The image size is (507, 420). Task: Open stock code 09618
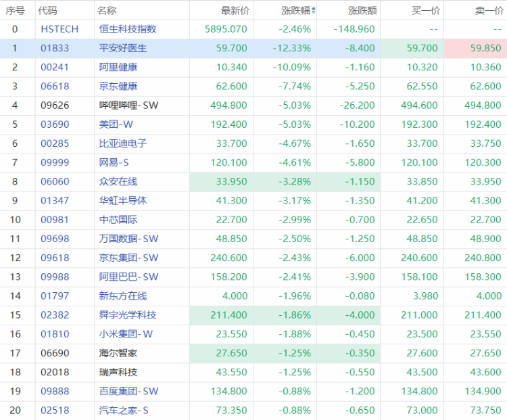pos(55,258)
